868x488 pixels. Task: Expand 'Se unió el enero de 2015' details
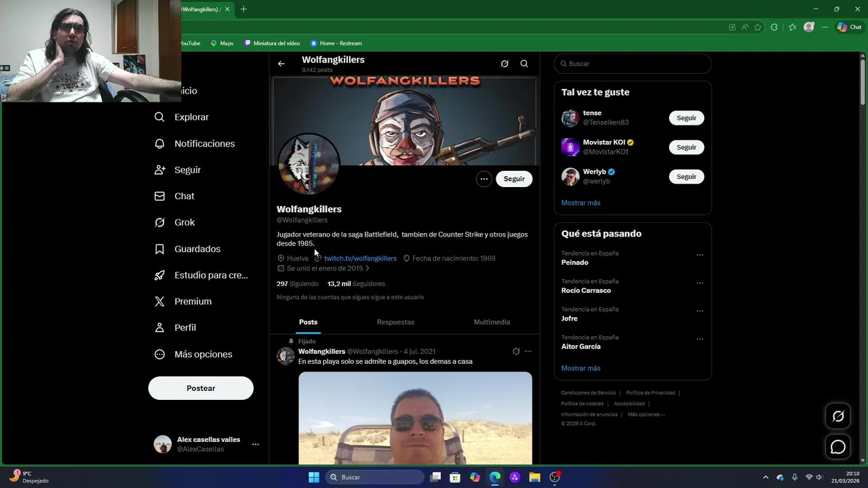tap(325, 268)
